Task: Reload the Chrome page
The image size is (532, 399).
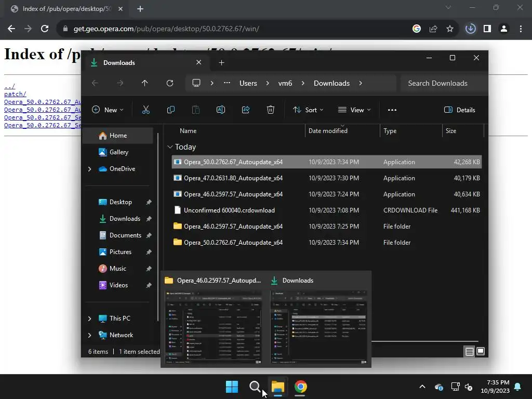Action: click(45, 29)
